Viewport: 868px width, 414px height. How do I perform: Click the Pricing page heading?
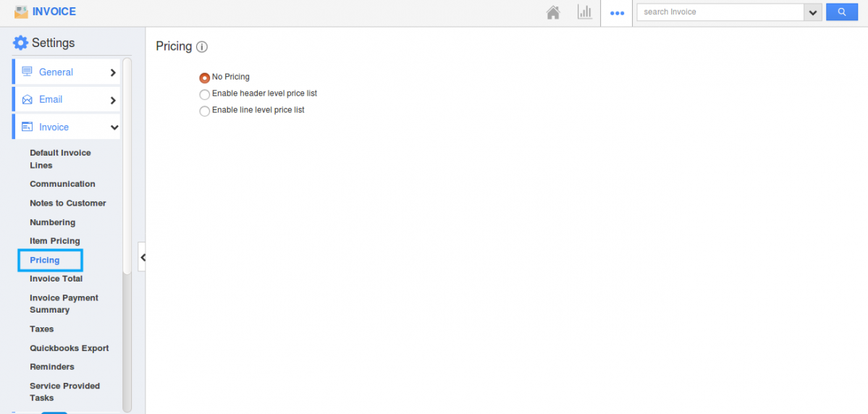click(x=174, y=46)
